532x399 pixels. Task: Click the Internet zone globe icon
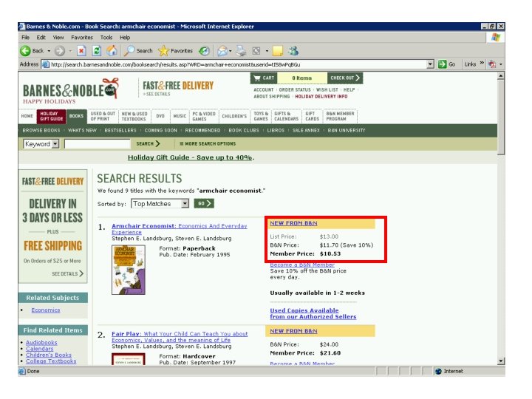coord(438,371)
